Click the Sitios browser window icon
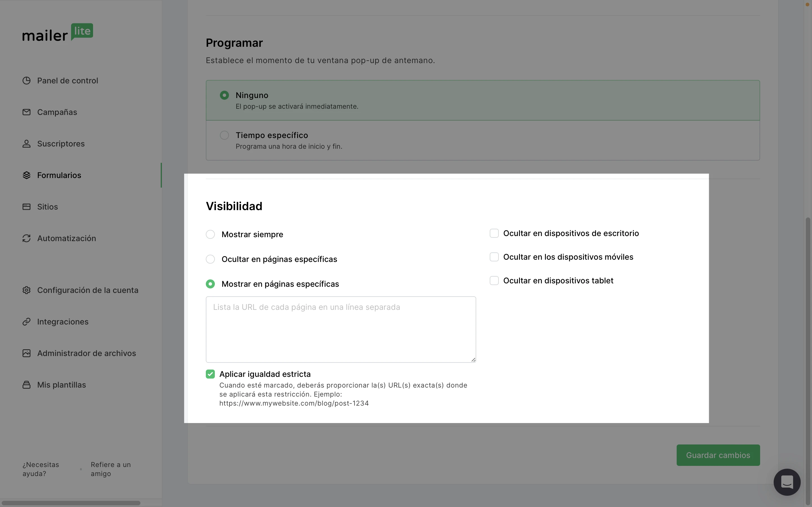The image size is (812, 507). [27, 206]
